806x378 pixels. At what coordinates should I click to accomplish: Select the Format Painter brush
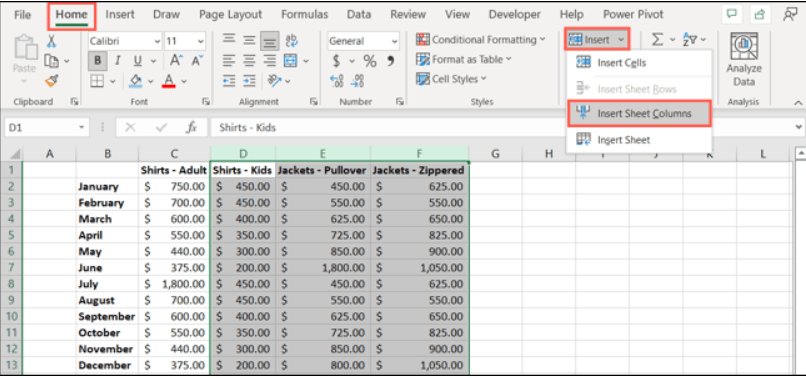tap(51, 80)
